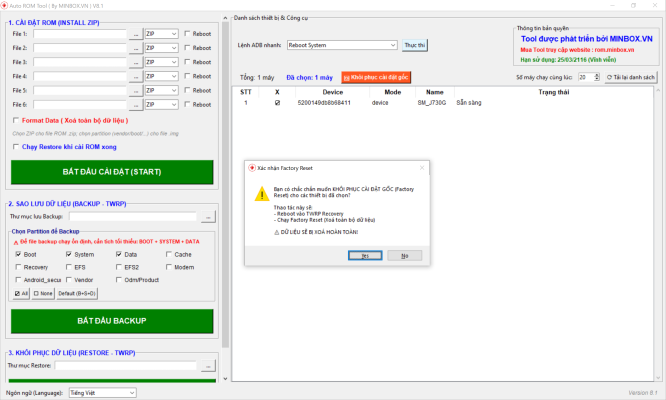Click Yes in Factory Reset dialog
Viewport: 666px width, 400px height.
click(366, 255)
